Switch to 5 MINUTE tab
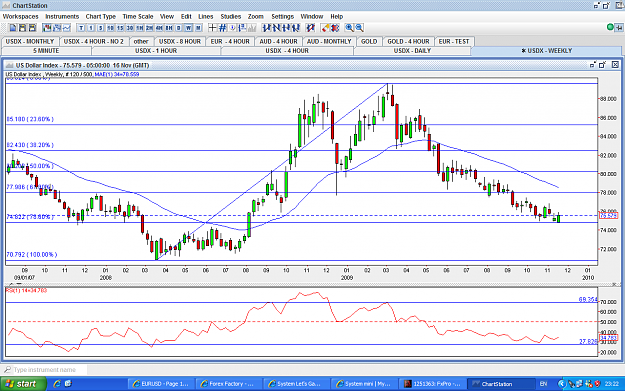Screen dimensions: 625x391 (46, 51)
